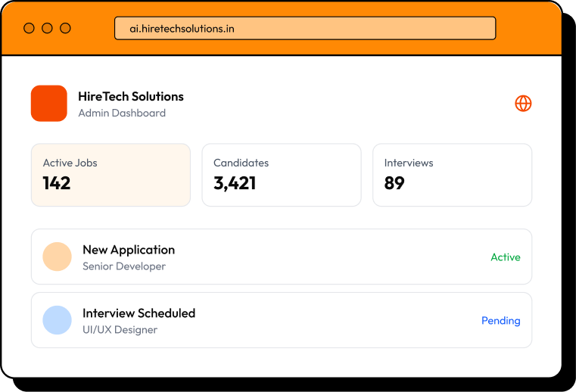Open the Candidates stat card

pos(281,175)
